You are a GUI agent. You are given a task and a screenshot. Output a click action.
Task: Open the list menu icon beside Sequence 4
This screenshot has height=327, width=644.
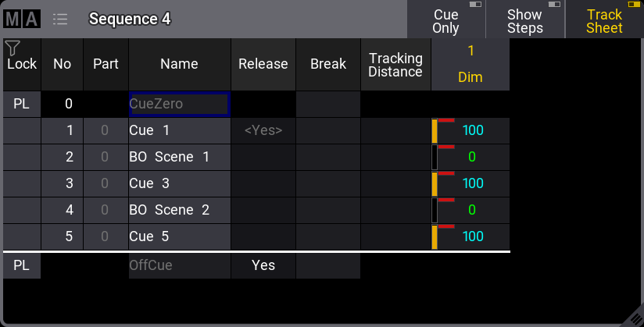coord(60,19)
